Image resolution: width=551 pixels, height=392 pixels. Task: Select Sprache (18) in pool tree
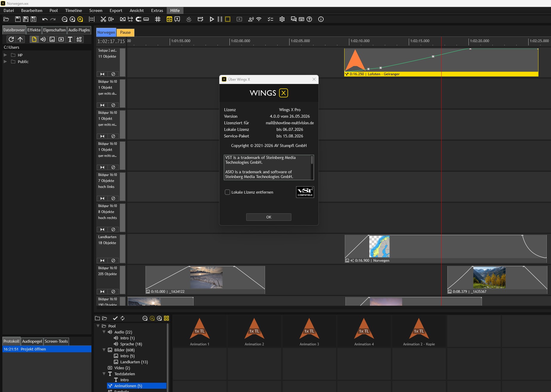pos(131,344)
